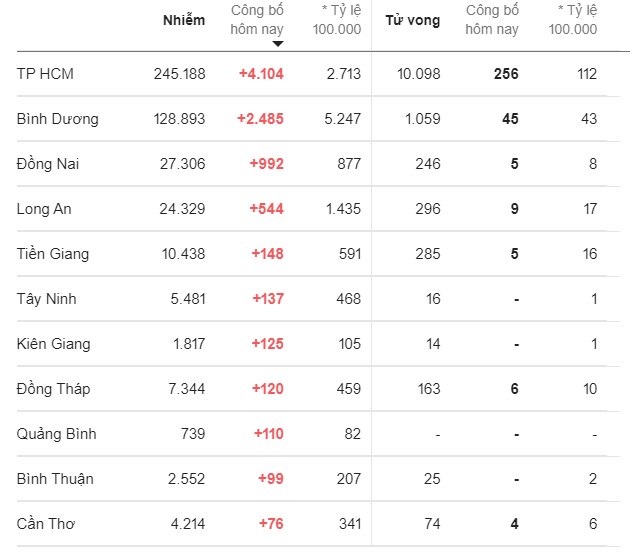
Task: Click the +4.104 new cases value
Action: pyautogui.click(x=261, y=74)
